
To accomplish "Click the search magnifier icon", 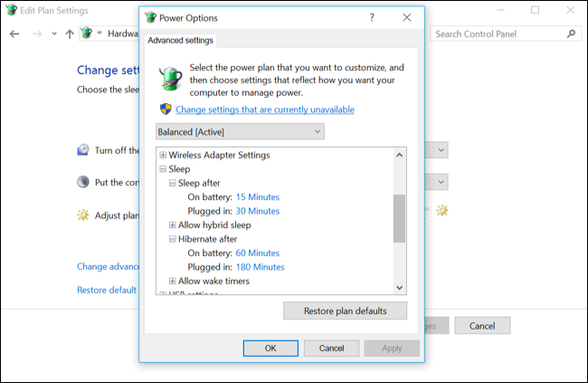I will tap(571, 34).
